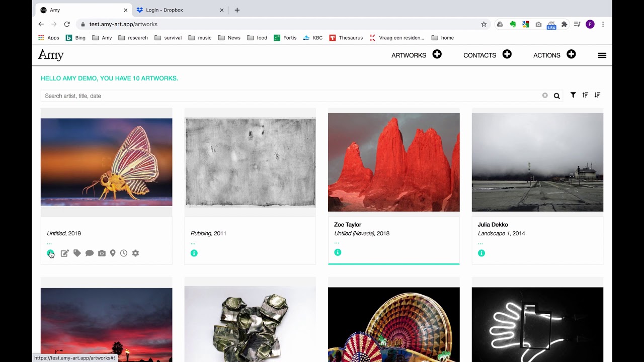Open the research bookmarks folder

coord(133,38)
